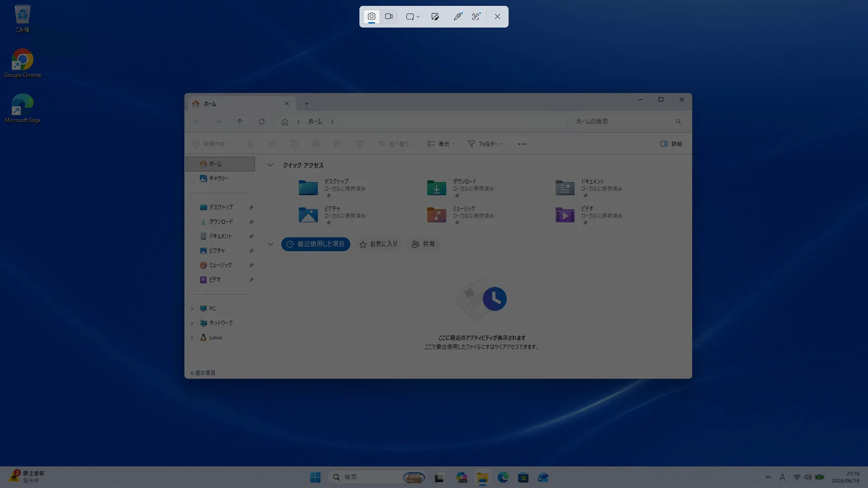
Task: Select the Snip camera mode button
Action: point(371,17)
